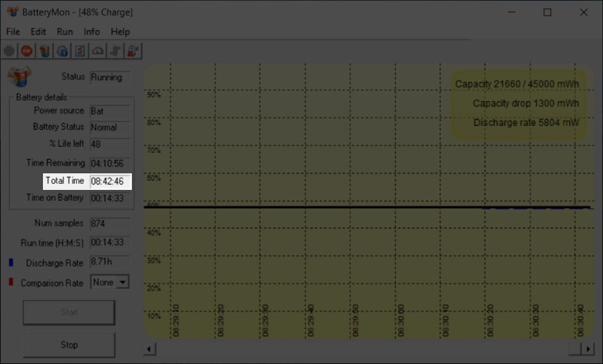This screenshot has height=364, width=603.
Task: Click the 06:30:00 time axis label
Action: click(x=401, y=320)
